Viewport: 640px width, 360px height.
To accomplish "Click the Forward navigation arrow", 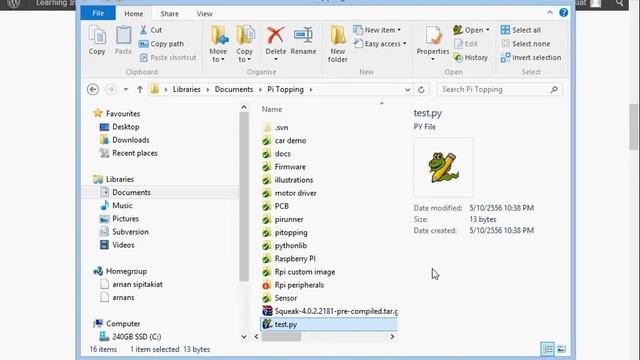I will click(x=110, y=89).
